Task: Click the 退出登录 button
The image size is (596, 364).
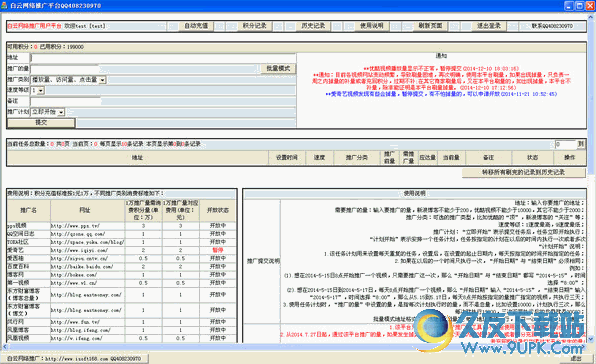Action: coord(489,26)
